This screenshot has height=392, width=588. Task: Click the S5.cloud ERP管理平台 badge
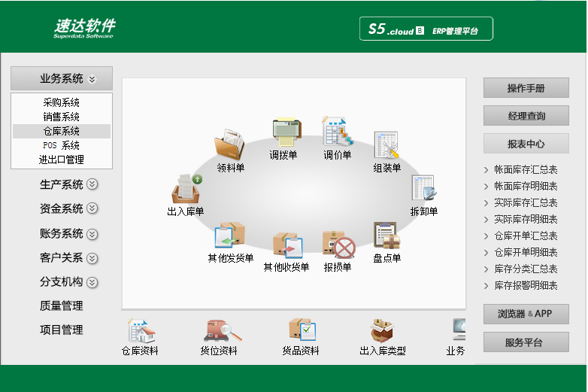(x=426, y=29)
